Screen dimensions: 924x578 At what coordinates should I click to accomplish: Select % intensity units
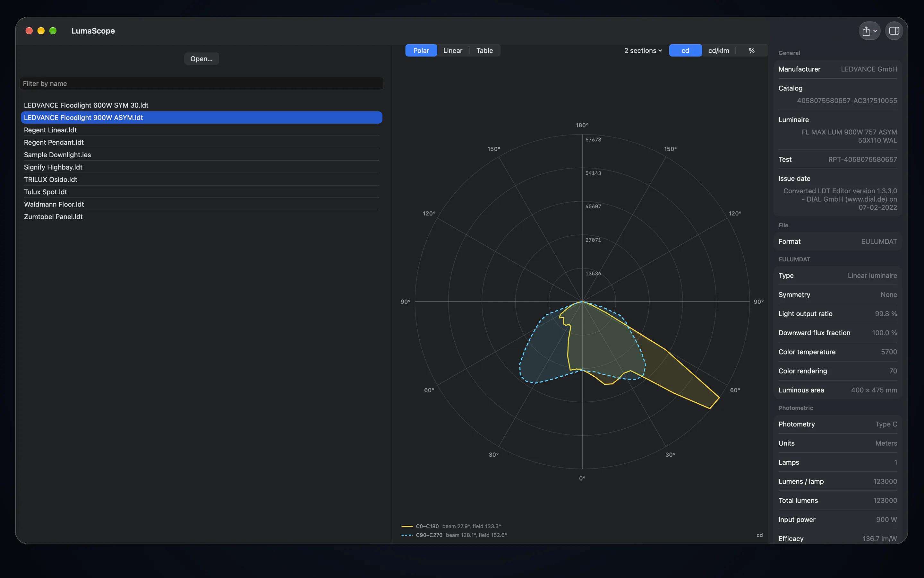(751, 50)
